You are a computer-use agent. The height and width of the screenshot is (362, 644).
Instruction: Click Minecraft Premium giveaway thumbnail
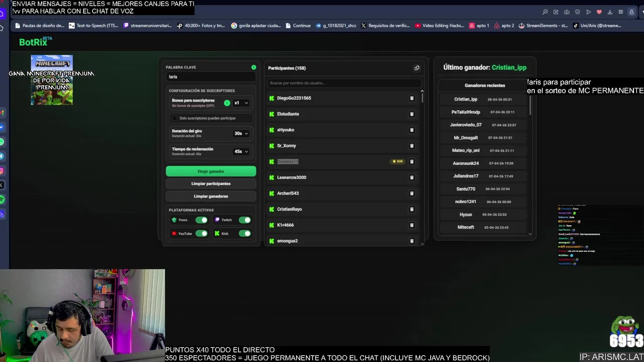[x=52, y=80]
